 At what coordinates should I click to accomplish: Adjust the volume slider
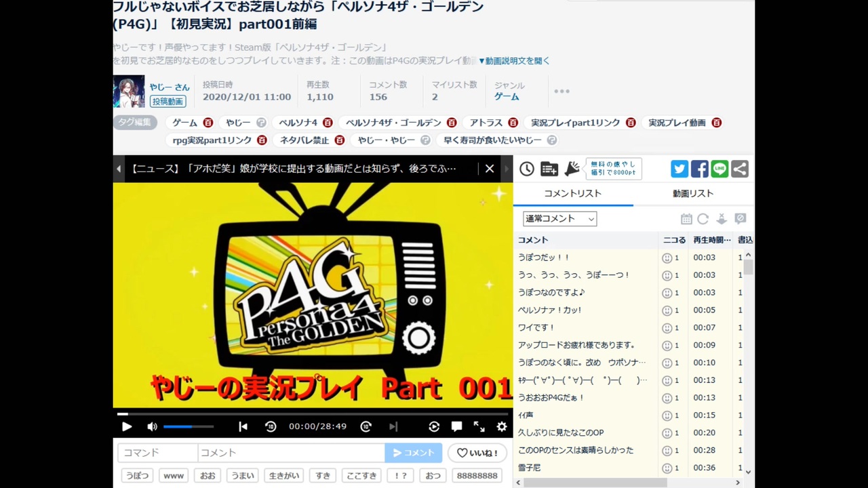(189, 426)
